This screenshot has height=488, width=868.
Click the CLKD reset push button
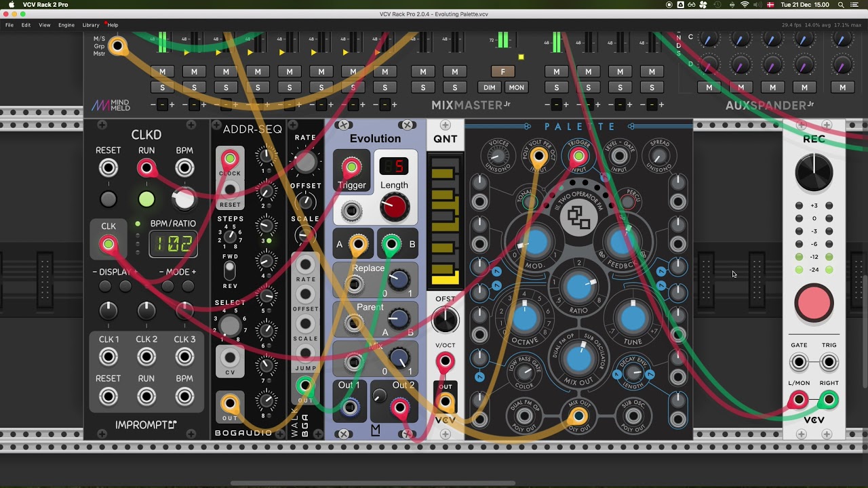pyautogui.click(x=108, y=199)
